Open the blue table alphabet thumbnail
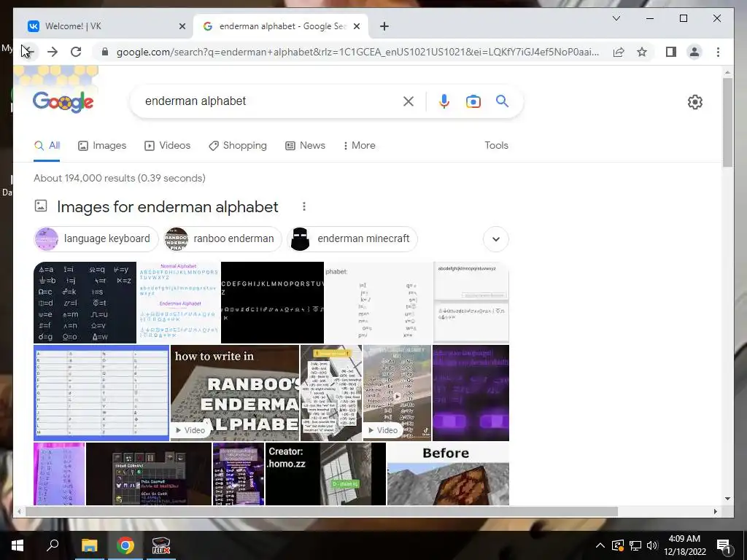 [101, 393]
